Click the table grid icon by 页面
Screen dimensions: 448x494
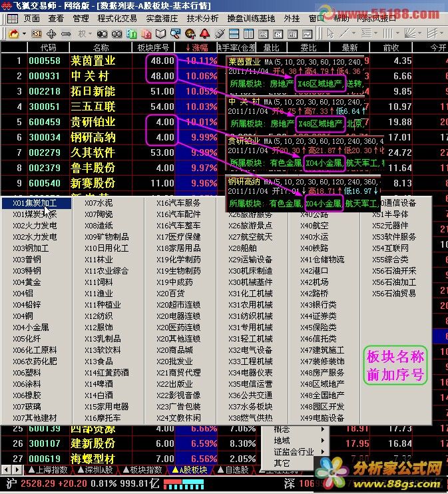tap(13, 19)
